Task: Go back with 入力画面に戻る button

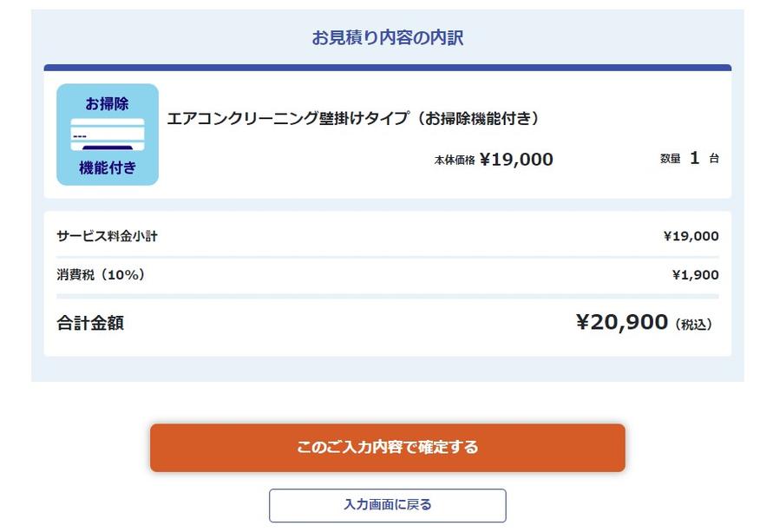Action: pos(387,504)
